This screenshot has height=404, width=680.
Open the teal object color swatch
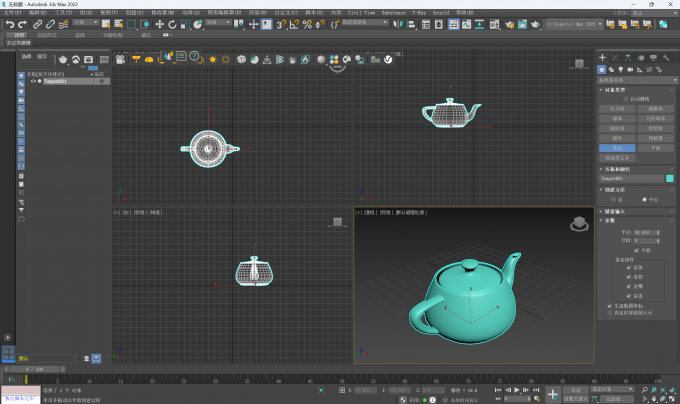pyautogui.click(x=670, y=179)
